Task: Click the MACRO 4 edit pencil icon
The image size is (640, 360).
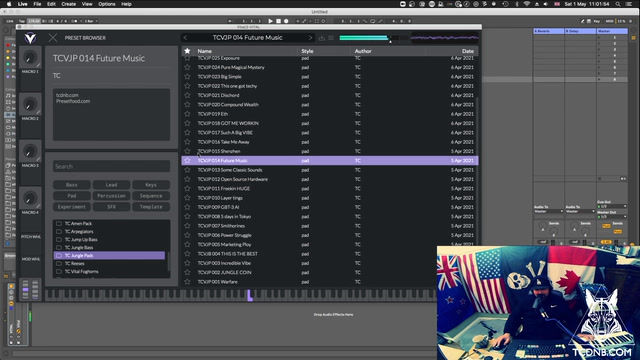Action: pos(38,206)
